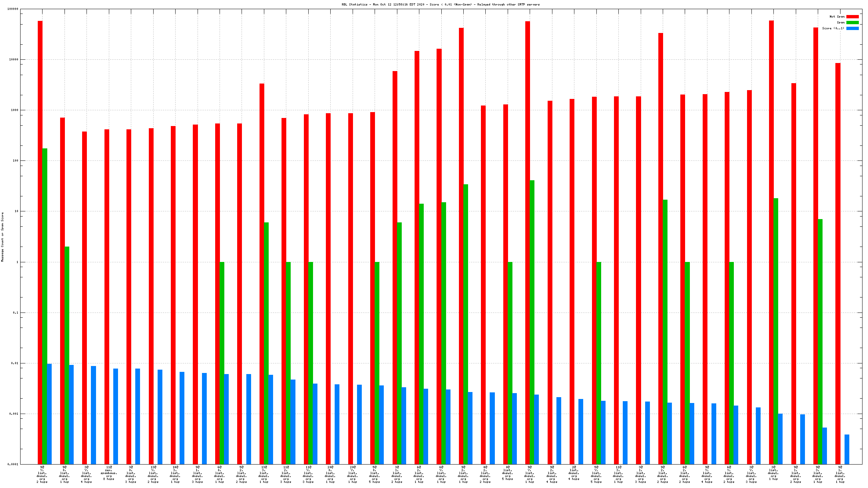Screen dimensions: 868x488
Task: Click the "Not Spam" legend label text
Action: pyautogui.click(x=837, y=16)
